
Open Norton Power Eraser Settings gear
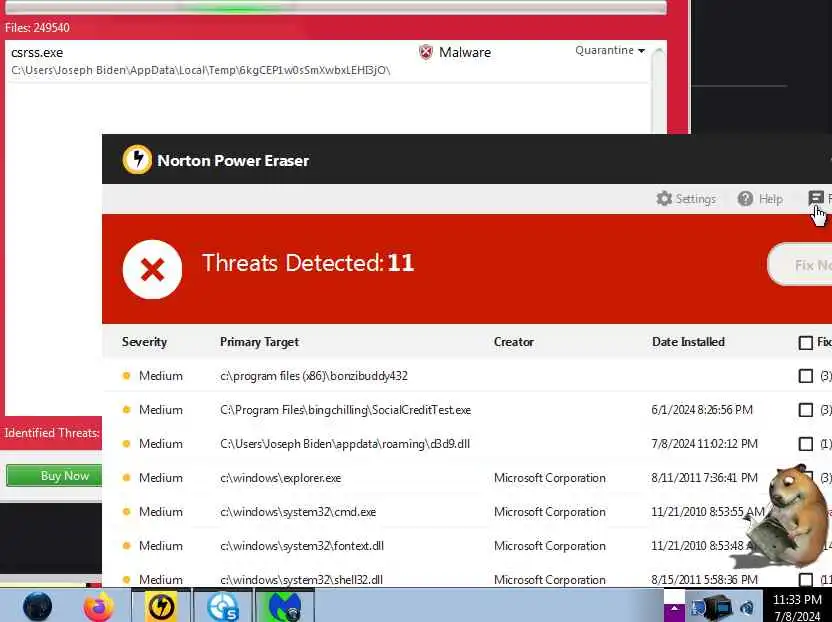[x=664, y=198]
